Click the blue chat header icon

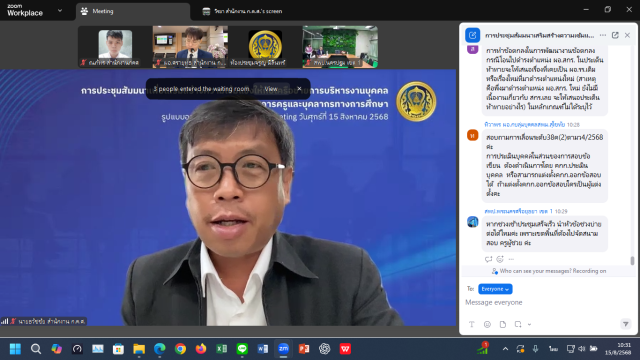473,35
